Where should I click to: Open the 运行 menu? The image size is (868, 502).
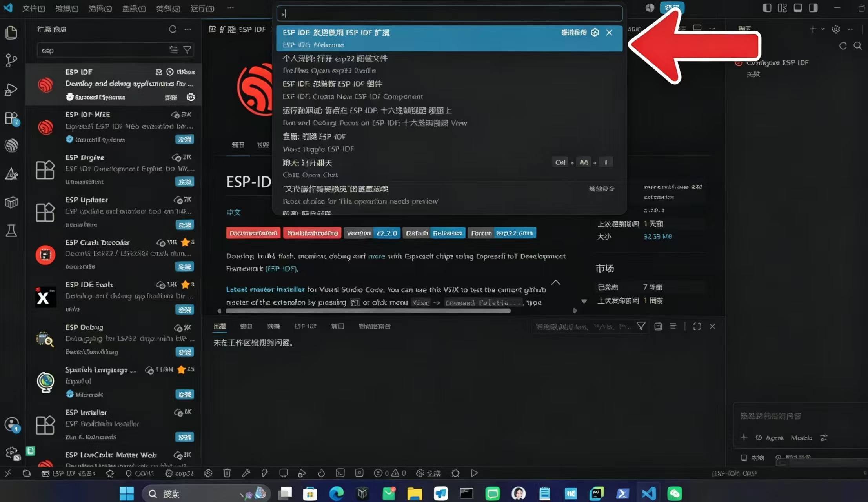(x=202, y=8)
